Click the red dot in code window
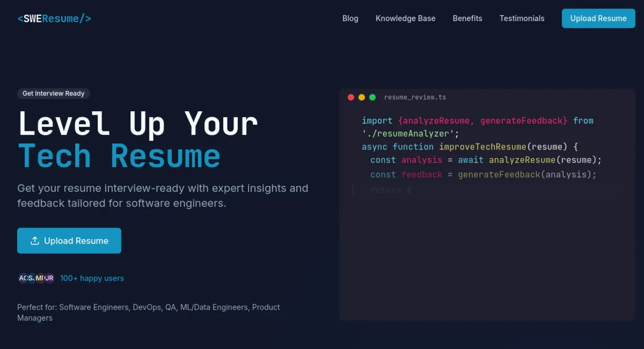Viewport: 644px width, 349px height. (351, 97)
